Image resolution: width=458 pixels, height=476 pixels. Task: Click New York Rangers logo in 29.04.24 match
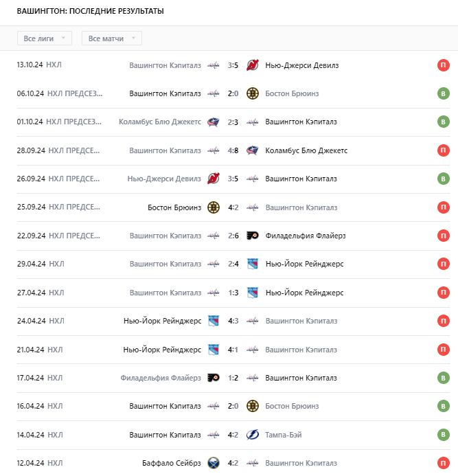click(x=252, y=264)
